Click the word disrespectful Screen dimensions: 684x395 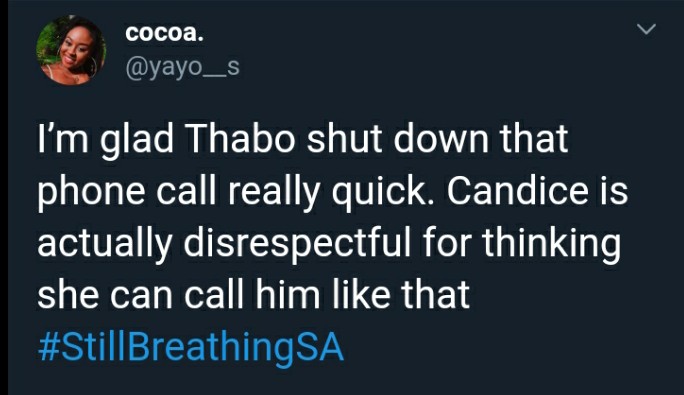click(297, 244)
